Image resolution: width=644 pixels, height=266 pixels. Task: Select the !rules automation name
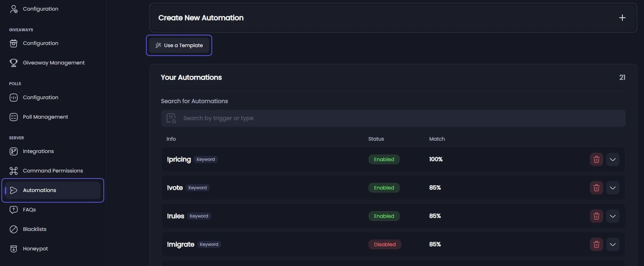click(175, 216)
